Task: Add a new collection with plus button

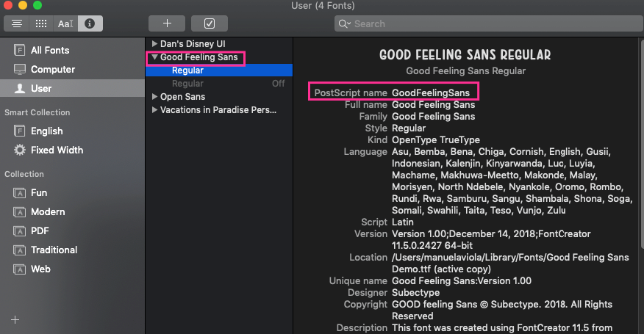Action: 15,319
